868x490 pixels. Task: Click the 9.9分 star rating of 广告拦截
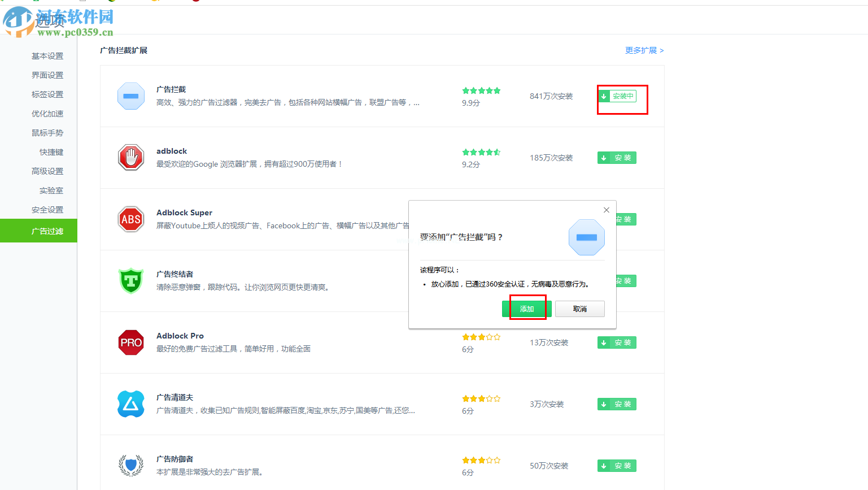coord(481,90)
